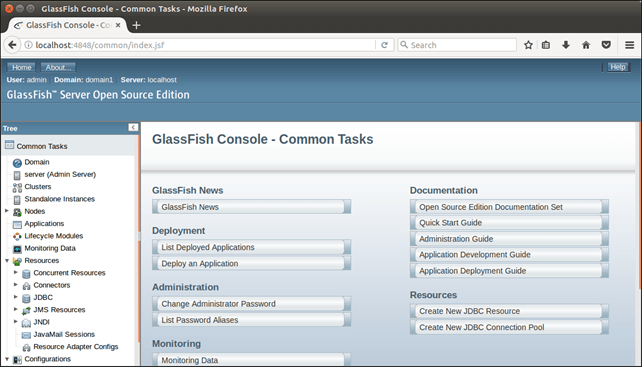Click the JNDI icon in tree
Image resolution: width=642 pixels, height=367 pixels.
(x=26, y=322)
